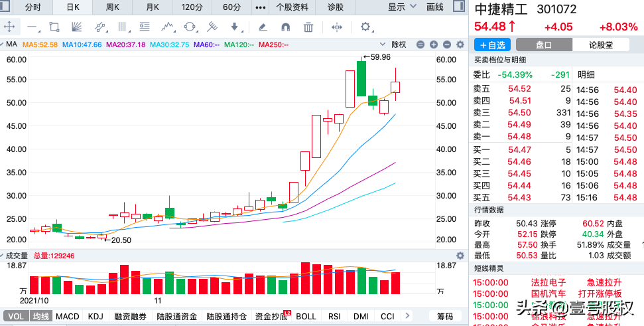
Task: Expand the chevron beside 除权
Action: click(x=383, y=44)
